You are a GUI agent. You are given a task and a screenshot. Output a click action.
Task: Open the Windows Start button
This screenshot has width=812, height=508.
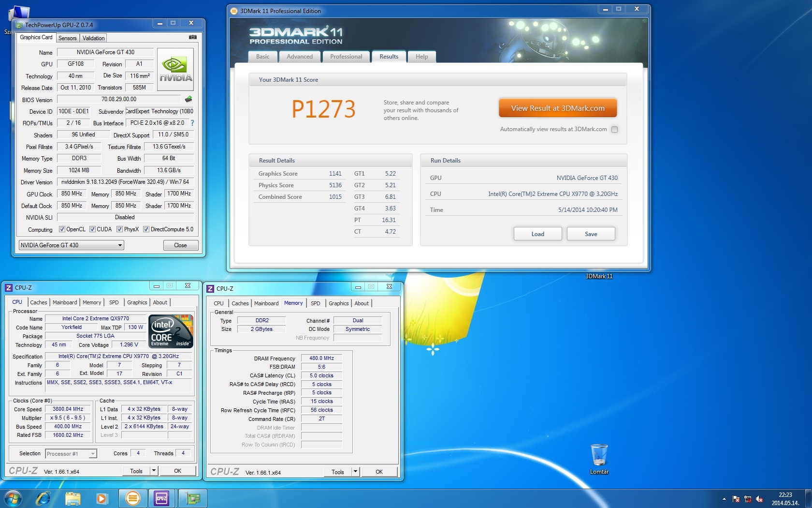point(13,498)
